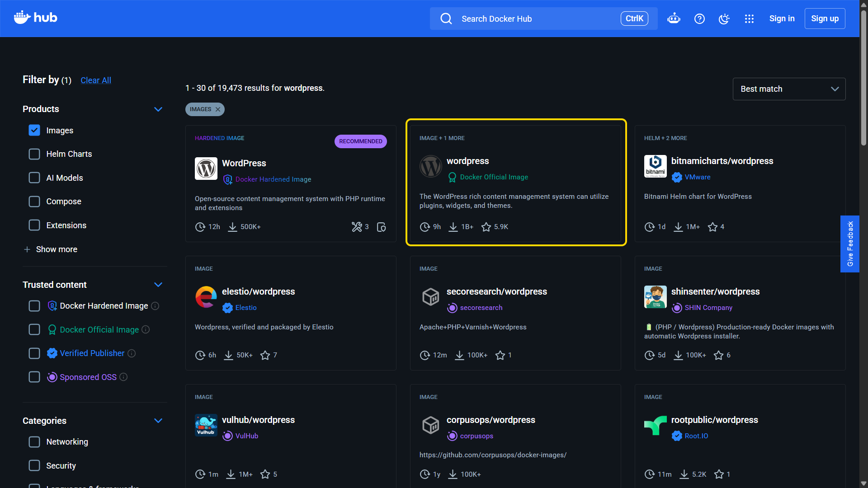Click star icon on elestio/wordpress card
Viewport: 868px width, 488px height.
[x=265, y=355]
